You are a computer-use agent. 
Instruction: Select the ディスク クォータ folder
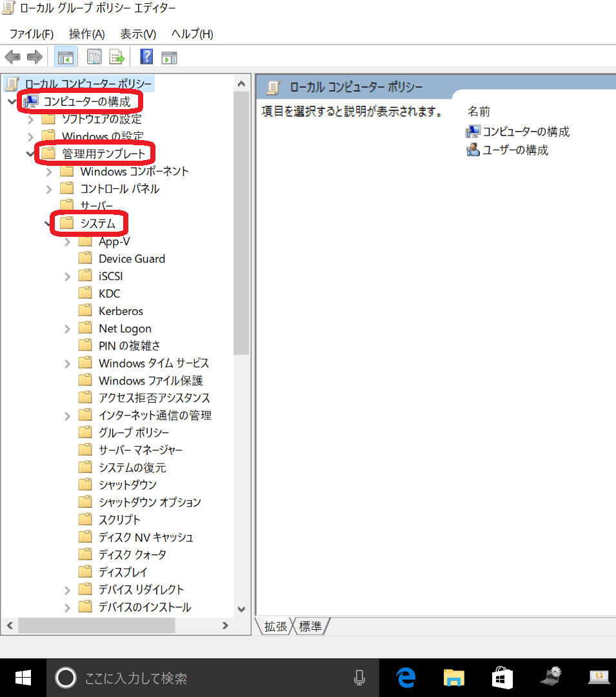[x=132, y=555]
